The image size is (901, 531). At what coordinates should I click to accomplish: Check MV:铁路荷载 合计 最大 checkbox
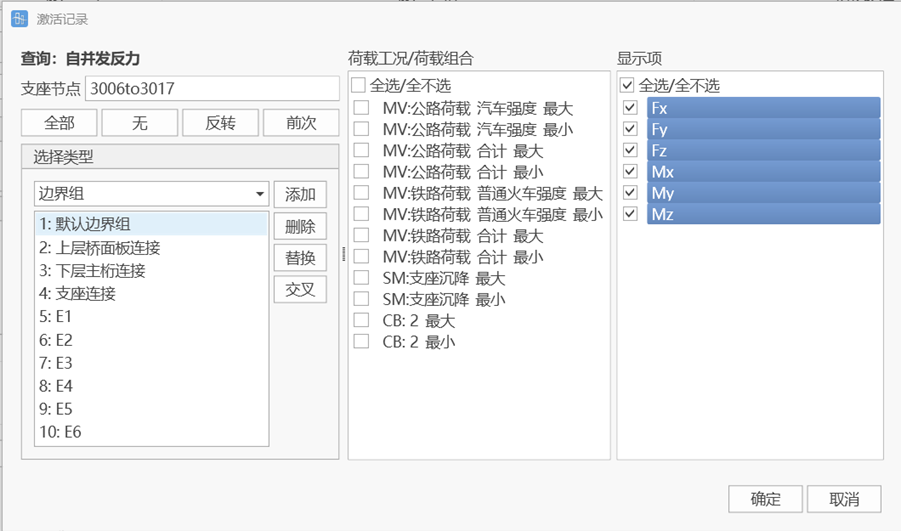click(361, 235)
